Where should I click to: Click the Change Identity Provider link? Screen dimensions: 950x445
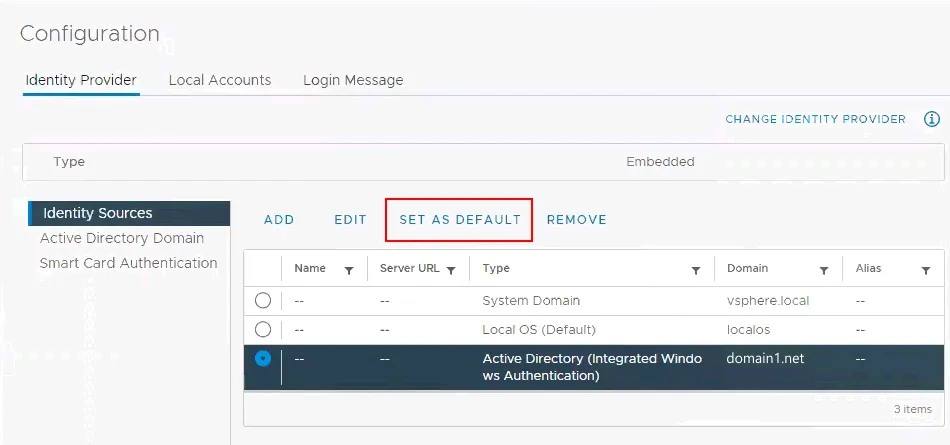815,119
